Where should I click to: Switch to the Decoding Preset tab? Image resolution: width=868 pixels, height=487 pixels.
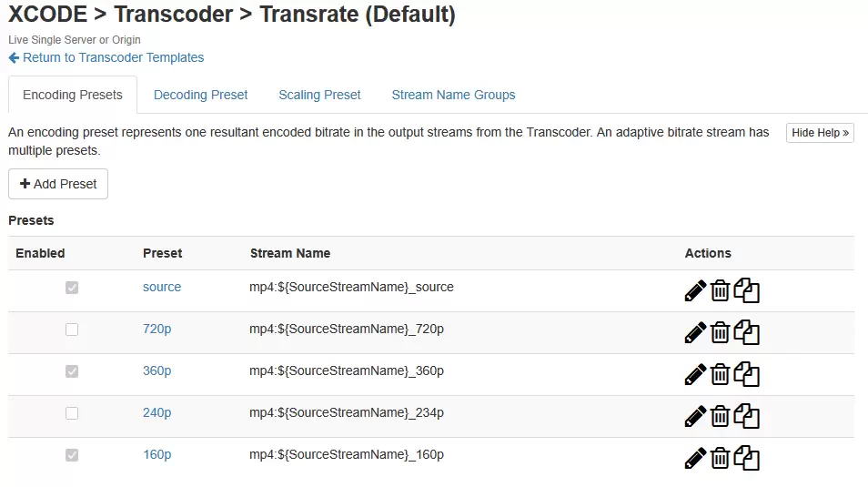coord(200,95)
